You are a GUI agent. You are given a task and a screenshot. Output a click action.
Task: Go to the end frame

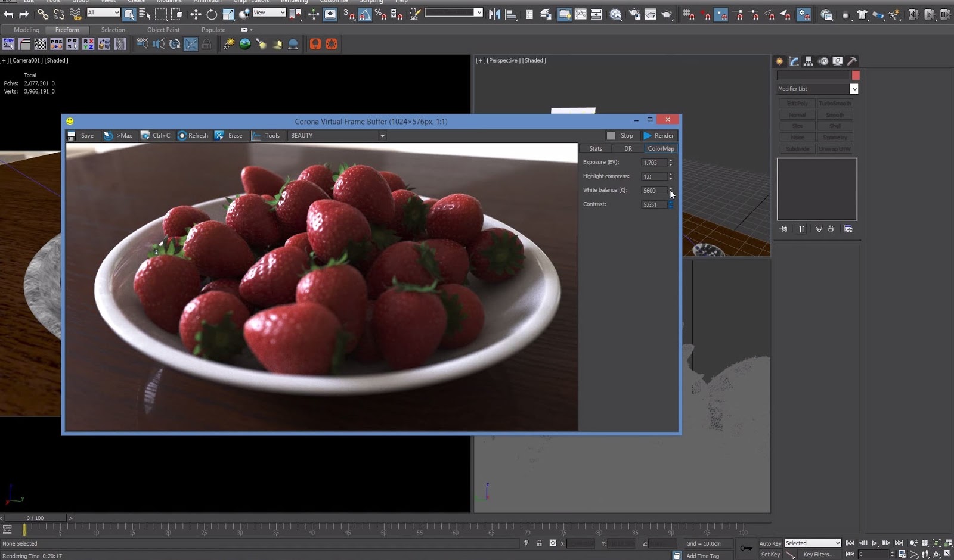[x=899, y=543]
